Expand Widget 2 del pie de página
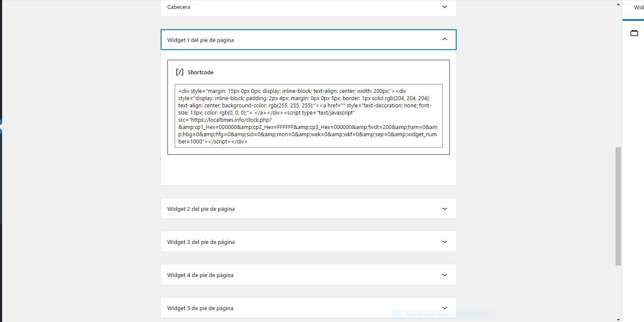Screen dimensions: 644x322 [444, 209]
